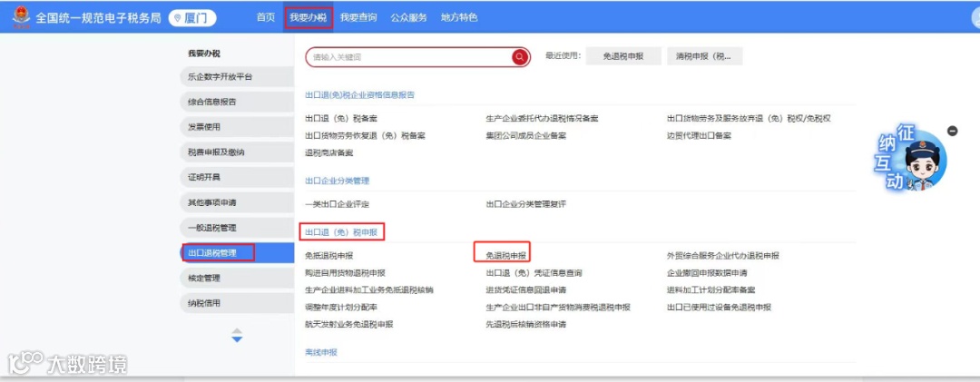The height and width of the screenshot is (382, 980).
Task: Click 外贸综合服务企业代办退税申报
Action: (x=723, y=256)
